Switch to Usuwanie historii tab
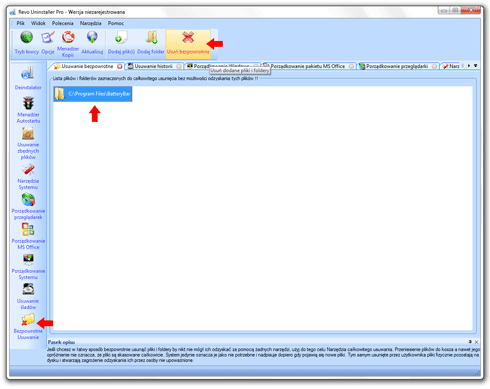Screen dimensions: 490x389 153,66
